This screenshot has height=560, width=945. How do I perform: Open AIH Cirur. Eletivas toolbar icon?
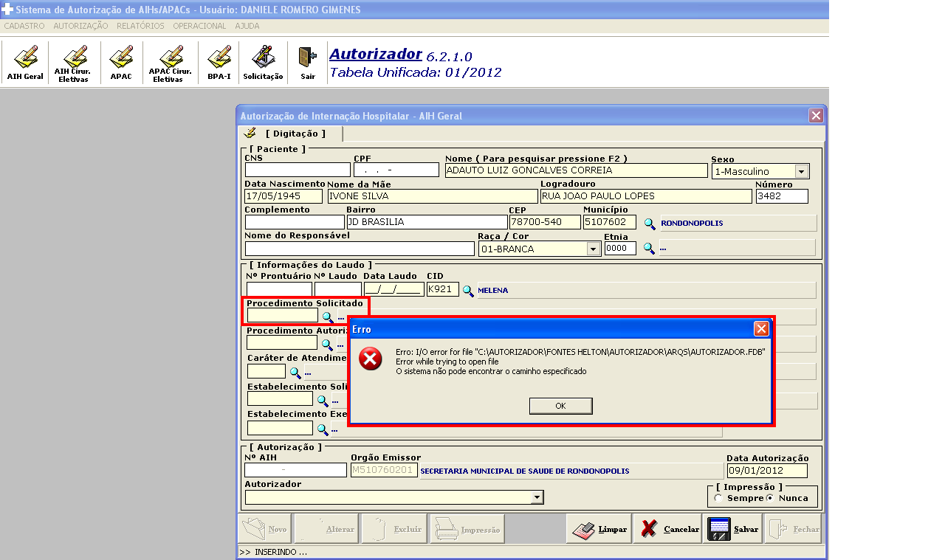tap(72, 63)
